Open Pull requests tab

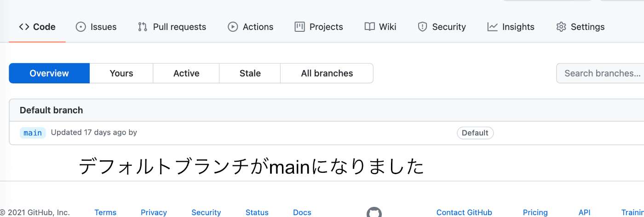(x=172, y=27)
